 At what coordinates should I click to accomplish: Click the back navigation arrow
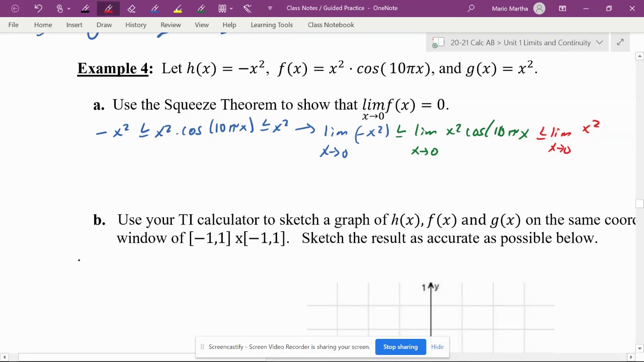pos(15,9)
